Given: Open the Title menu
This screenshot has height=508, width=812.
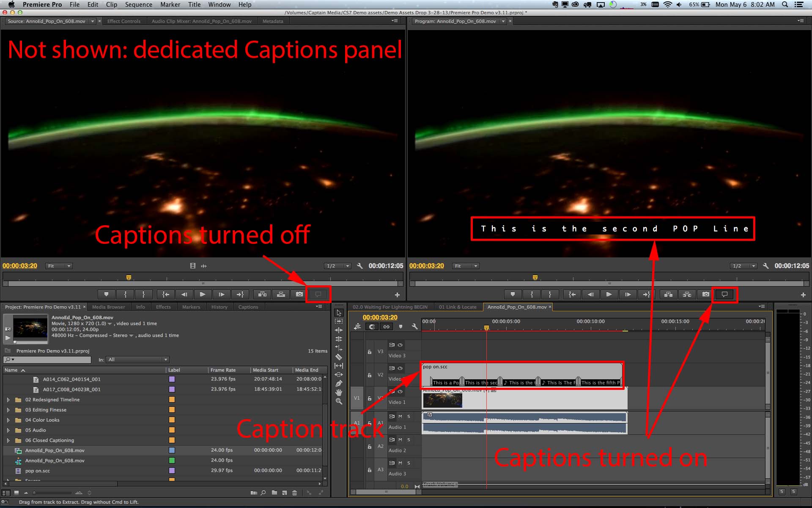Looking at the screenshot, I should (x=194, y=5).
